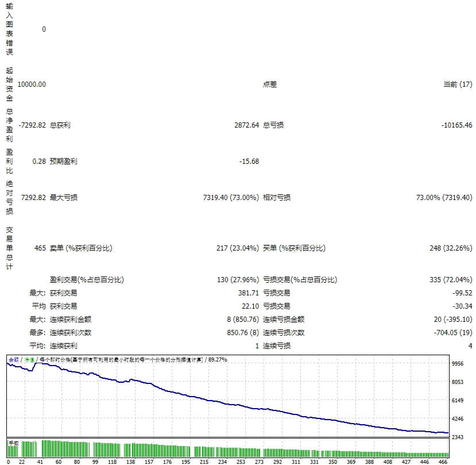
Task: Select the 总获利 label
Action: [x=60, y=125]
